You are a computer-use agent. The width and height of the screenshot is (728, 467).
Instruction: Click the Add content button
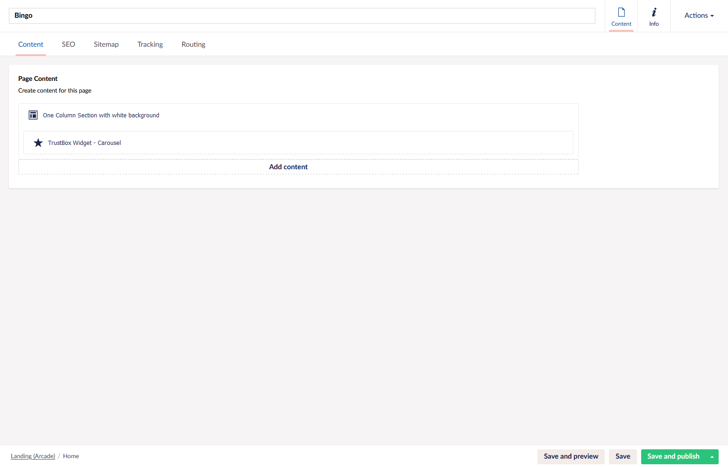point(298,167)
